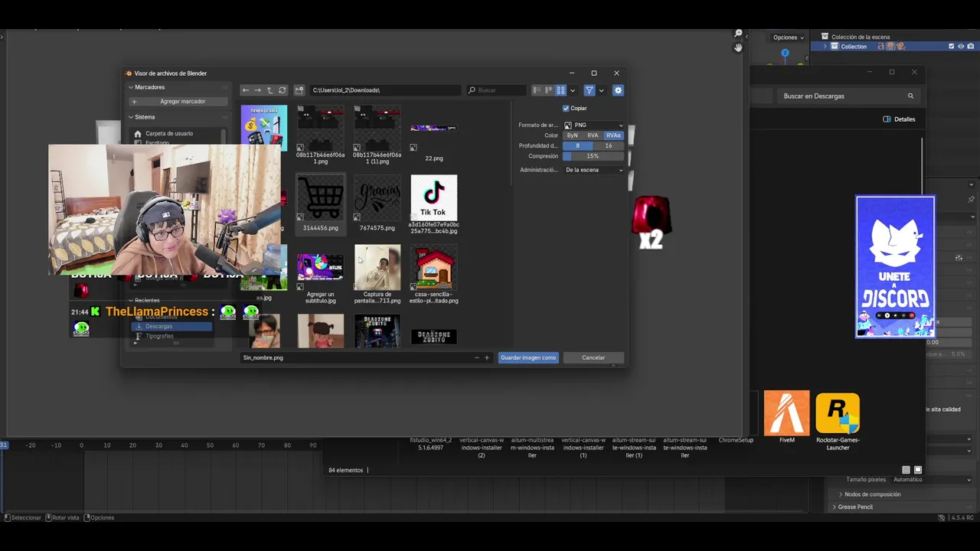This screenshot has height=551, width=980.
Task: Enable the Copiar checkbox
Action: pyautogui.click(x=566, y=108)
